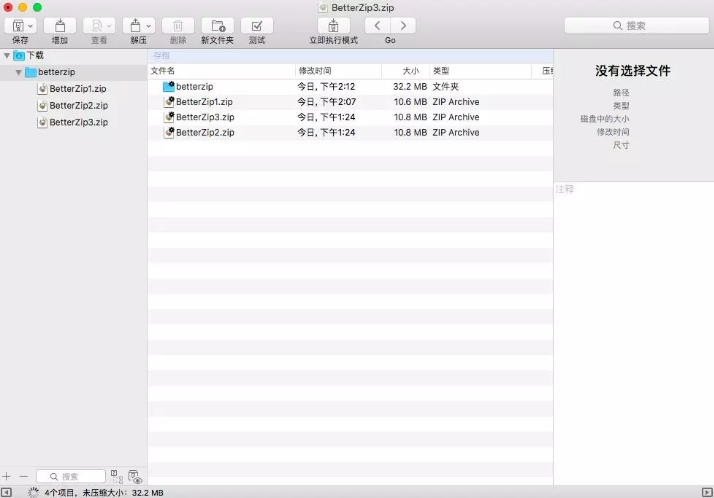Viewport: 714px width, 498px height.
Task: Click BetterZip3.zip archive icon in list
Action: [169, 117]
